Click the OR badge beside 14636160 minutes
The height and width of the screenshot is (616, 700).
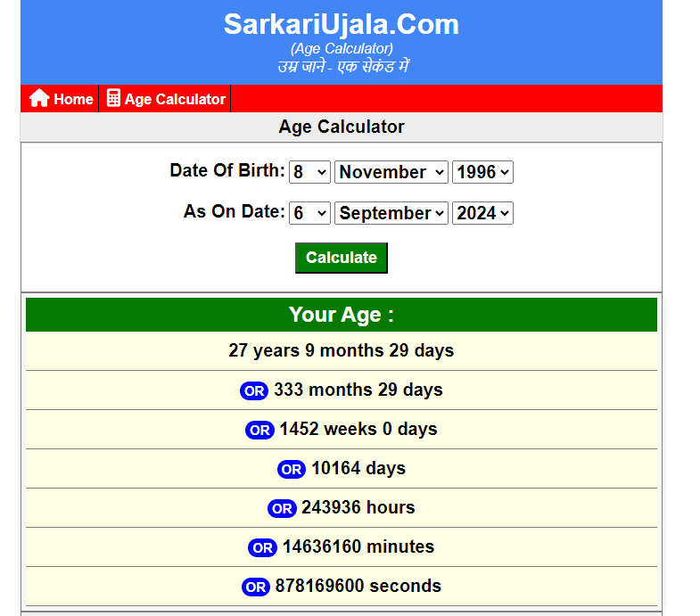(262, 548)
